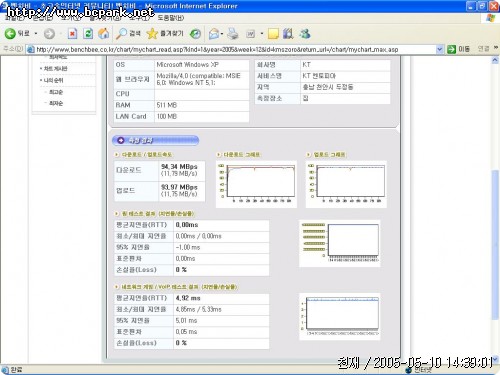Click the LAN Card value 100 MB
This screenshot has height=375, width=500.
(167, 117)
